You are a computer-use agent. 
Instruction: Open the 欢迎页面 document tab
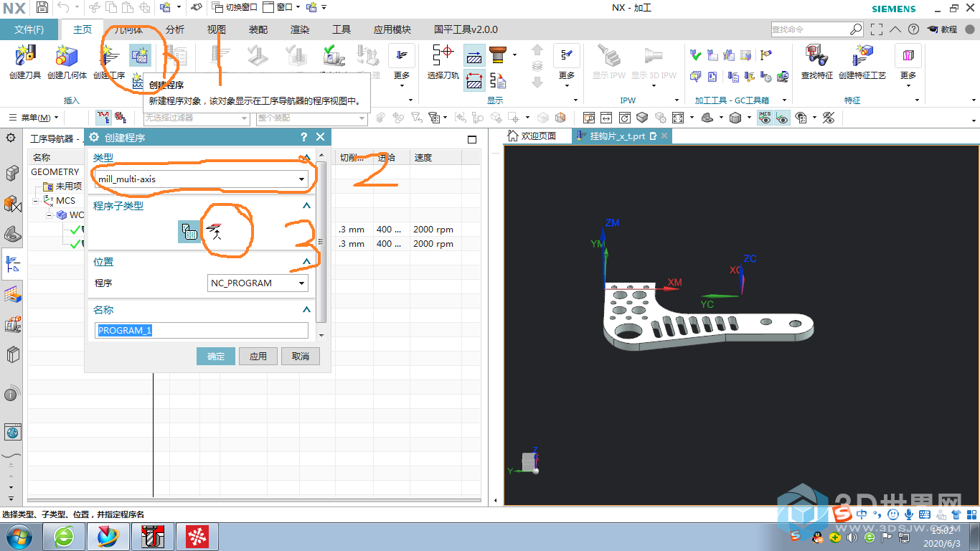(532, 136)
